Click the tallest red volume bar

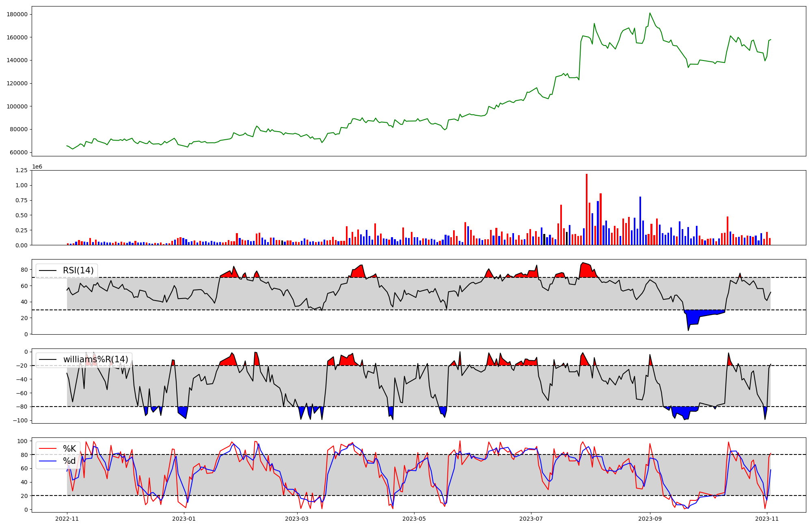[x=586, y=209]
